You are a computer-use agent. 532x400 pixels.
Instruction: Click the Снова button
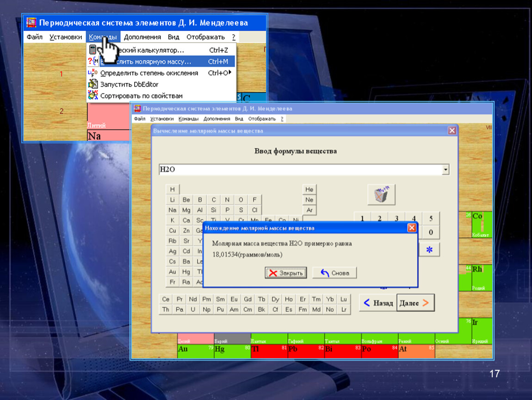click(335, 273)
